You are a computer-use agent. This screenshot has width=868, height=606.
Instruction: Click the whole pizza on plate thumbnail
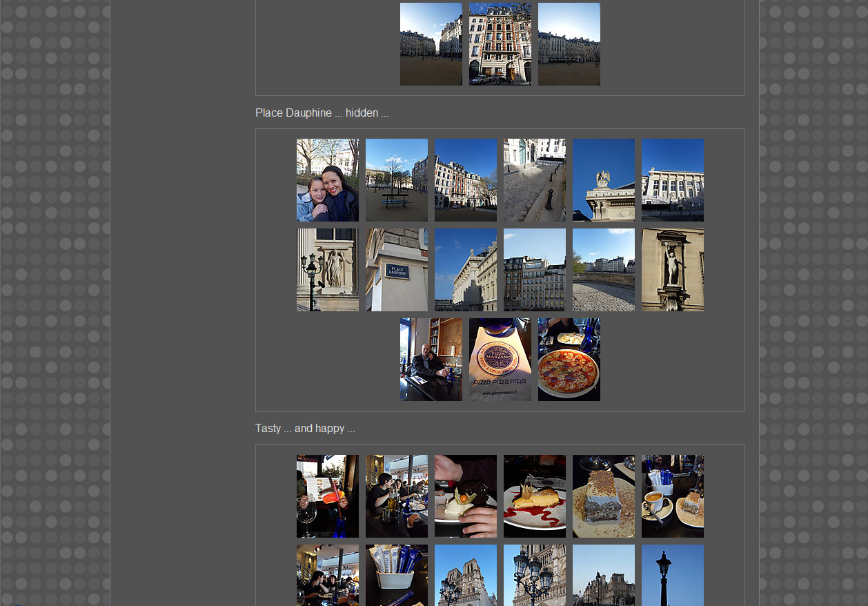tap(569, 360)
